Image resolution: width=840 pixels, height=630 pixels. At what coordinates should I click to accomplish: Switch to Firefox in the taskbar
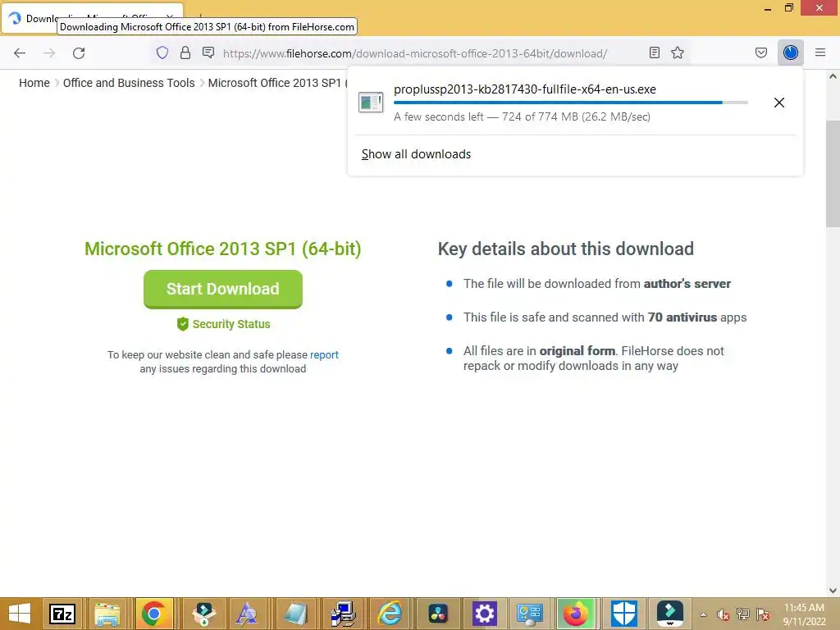[576, 614]
